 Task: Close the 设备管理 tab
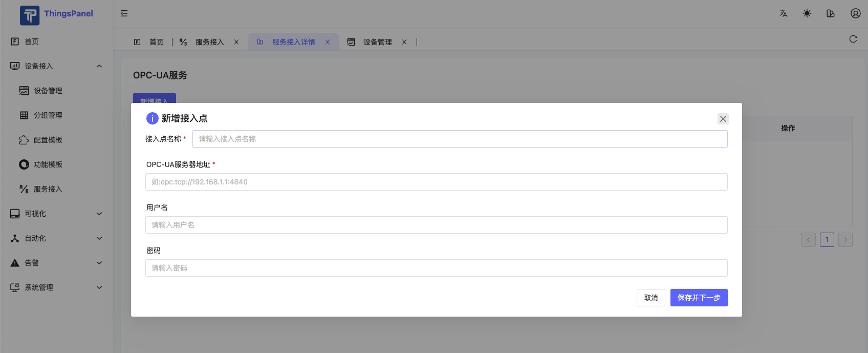(x=404, y=42)
